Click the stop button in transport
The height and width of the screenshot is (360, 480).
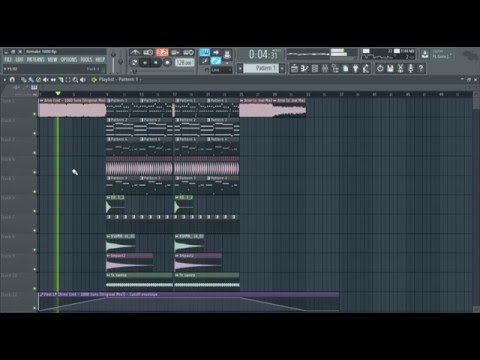click(156, 62)
